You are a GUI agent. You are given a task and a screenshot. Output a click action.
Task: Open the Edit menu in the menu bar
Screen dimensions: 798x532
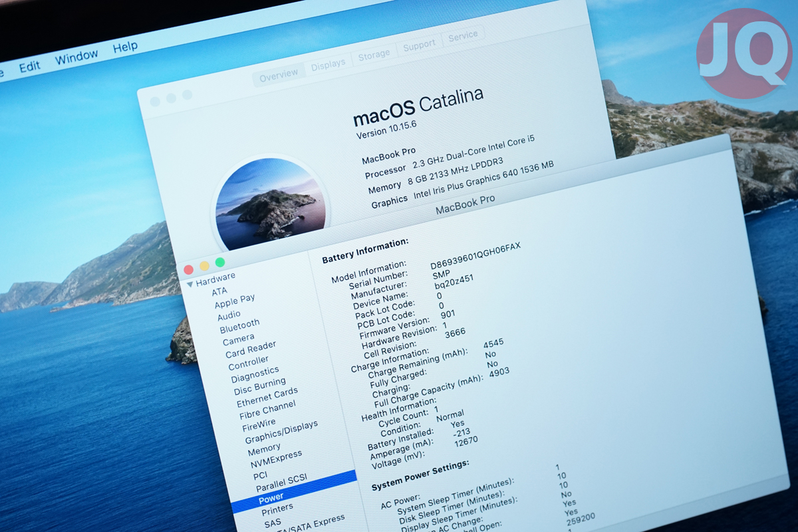(x=29, y=66)
